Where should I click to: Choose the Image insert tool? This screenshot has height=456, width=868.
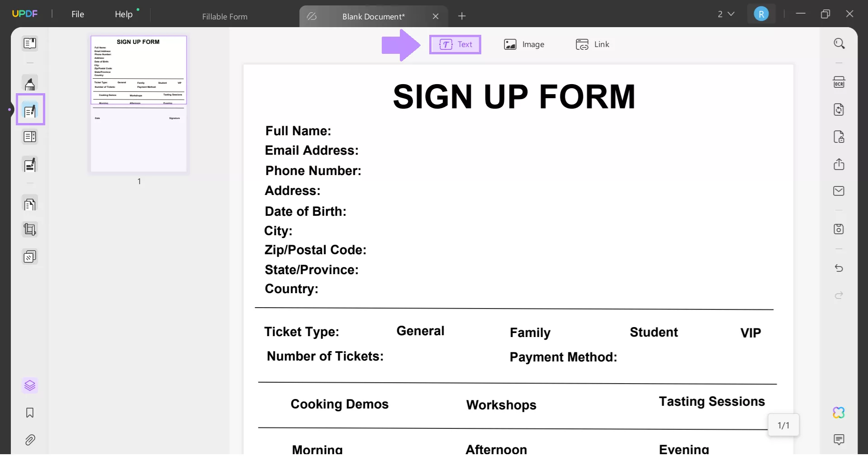(524, 44)
